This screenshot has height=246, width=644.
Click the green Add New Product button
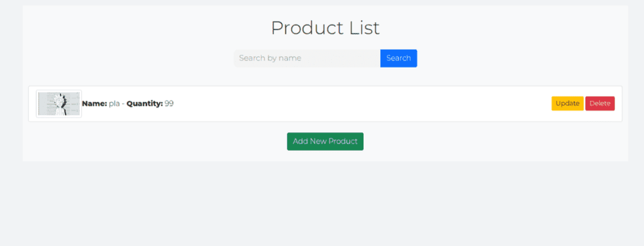click(325, 142)
